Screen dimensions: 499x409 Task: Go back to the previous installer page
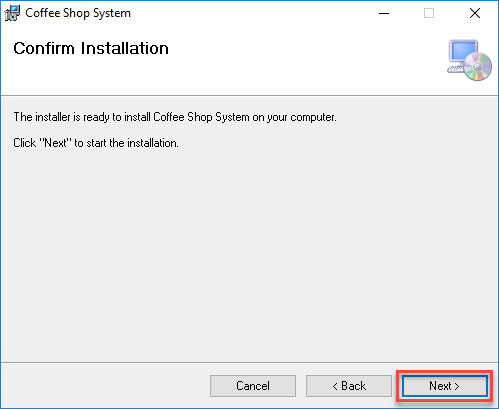[x=349, y=386]
